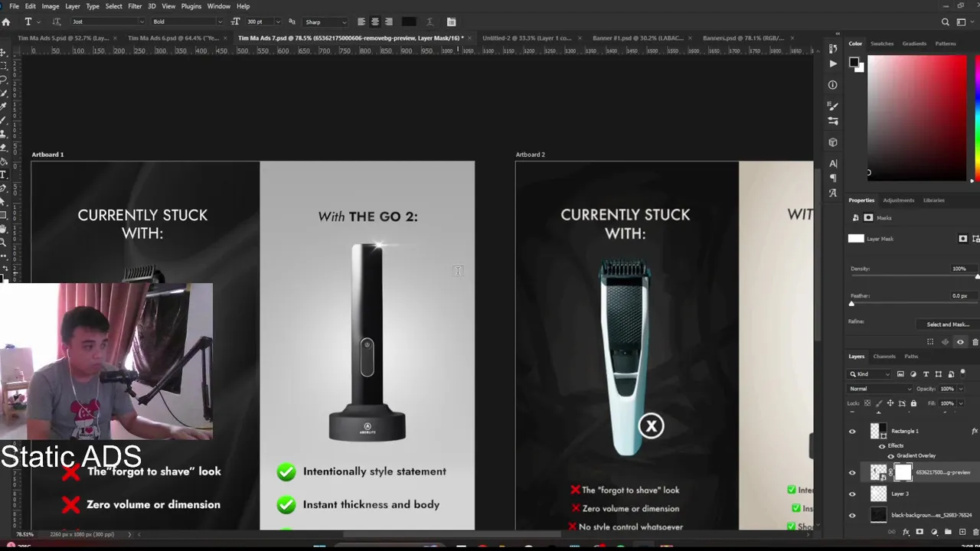Screen dimensions: 980x551
Task: Switch to the Adjustments tab
Action: pyautogui.click(x=898, y=201)
